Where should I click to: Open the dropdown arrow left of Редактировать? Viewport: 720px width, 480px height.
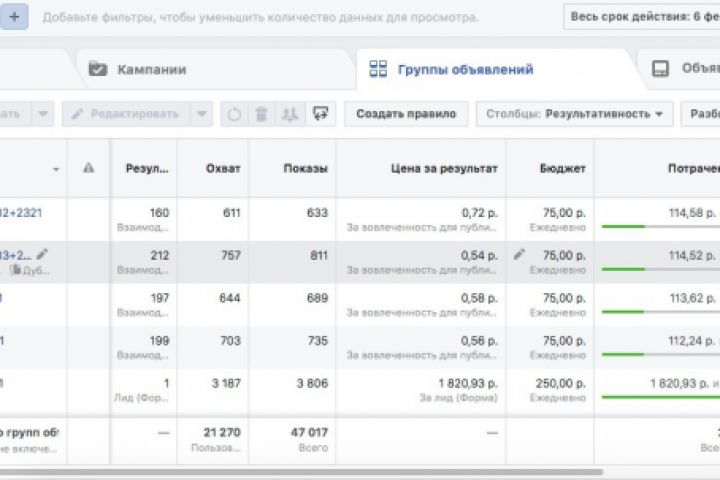point(43,114)
